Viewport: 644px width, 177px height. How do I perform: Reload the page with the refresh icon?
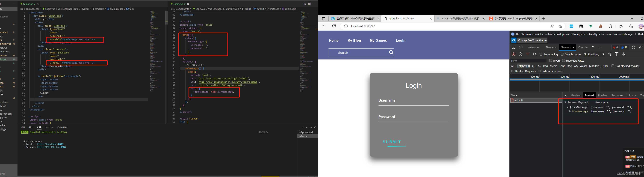click(334, 26)
